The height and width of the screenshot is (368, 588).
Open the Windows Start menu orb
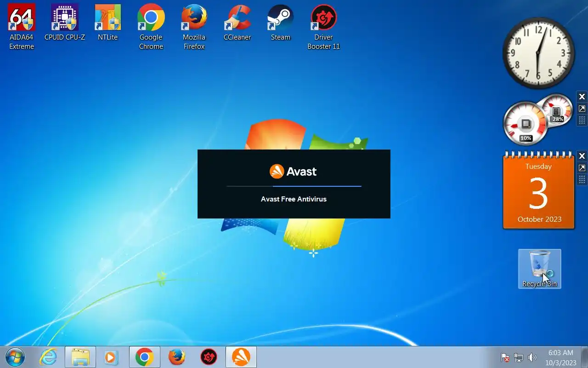click(x=15, y=357)
